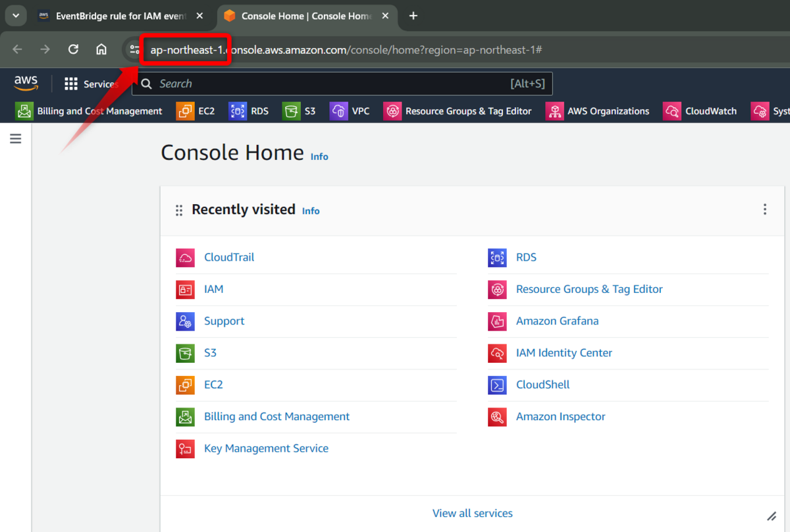The image size is (790, 532).
Task: Click the Key Management Service icon
Action: click(x=185, y=448)
